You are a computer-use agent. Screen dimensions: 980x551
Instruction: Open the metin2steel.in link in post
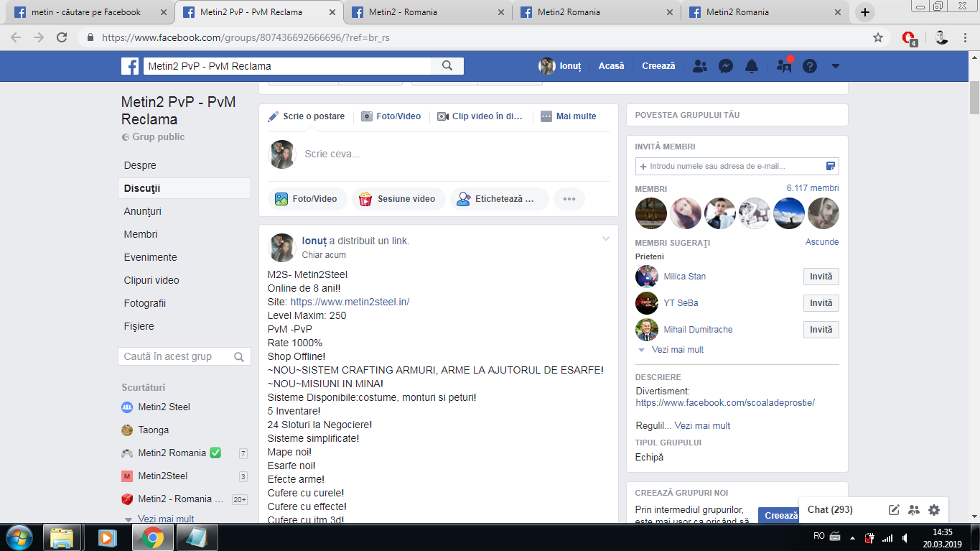[x=350, y=302]
